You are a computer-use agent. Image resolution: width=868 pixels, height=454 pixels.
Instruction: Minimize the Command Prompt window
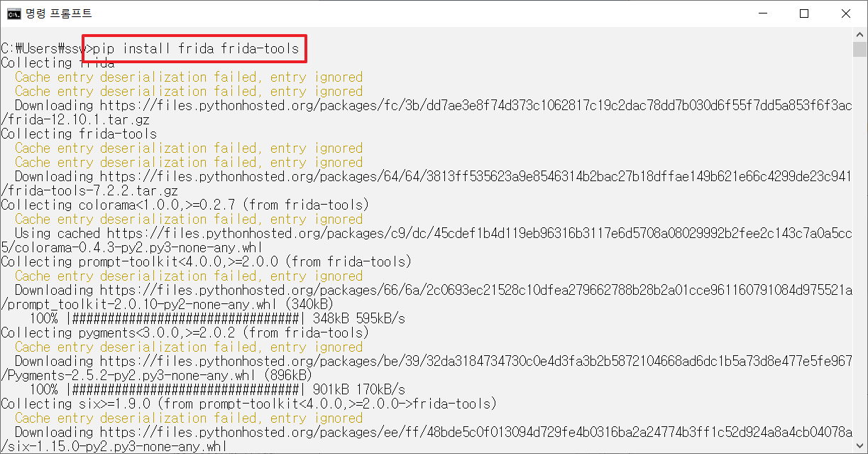(763, 13)
